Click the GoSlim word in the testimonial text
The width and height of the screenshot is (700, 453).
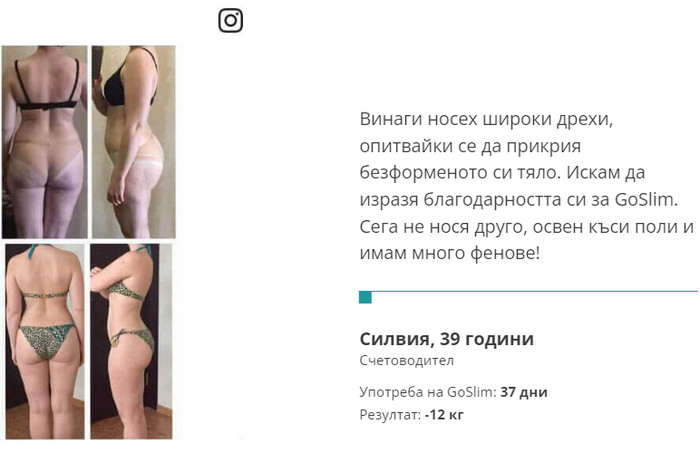pos(644,199)
